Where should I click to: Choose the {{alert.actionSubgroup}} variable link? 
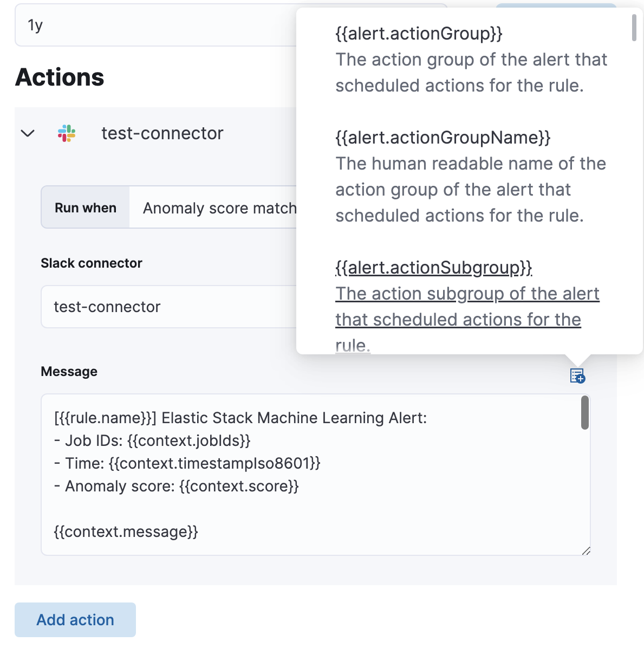433,267
